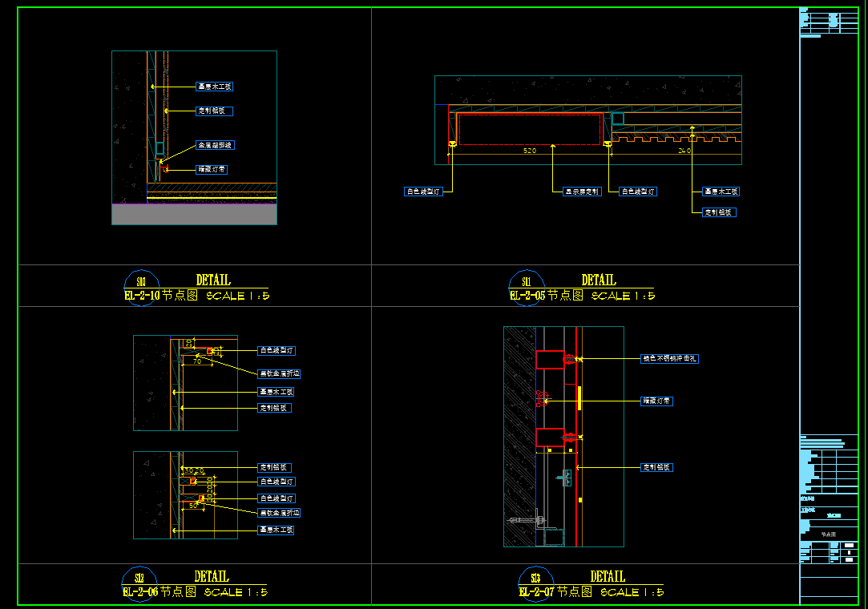Screen dimensions: 868x609
Task: Click the DETAIL heading above EL-2-06
Action: [212, 576]
